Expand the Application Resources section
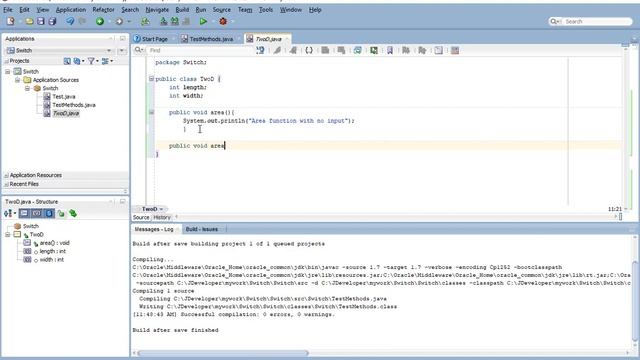This screenshot has height=360, width=640. pos(6,175)
